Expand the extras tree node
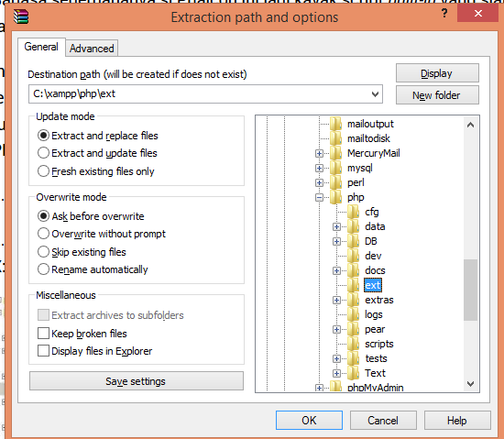The image size is (504, 439). [x=336, y=301]
